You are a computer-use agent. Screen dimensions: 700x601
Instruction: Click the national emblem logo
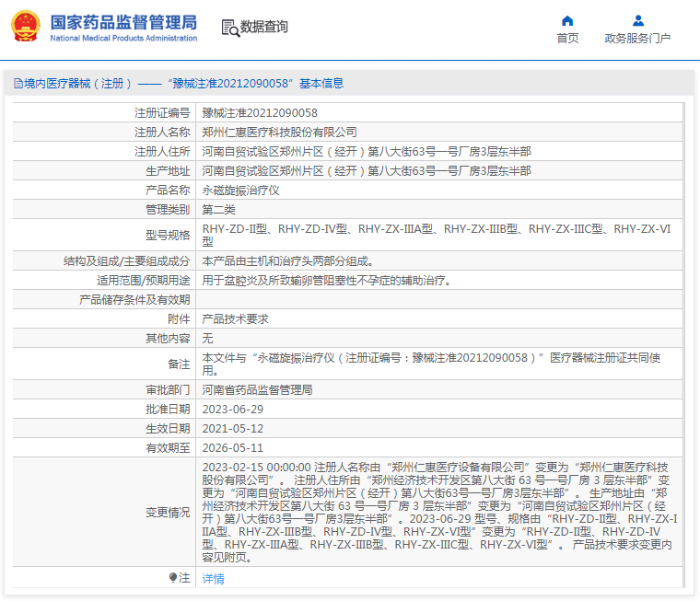(26, 27)
